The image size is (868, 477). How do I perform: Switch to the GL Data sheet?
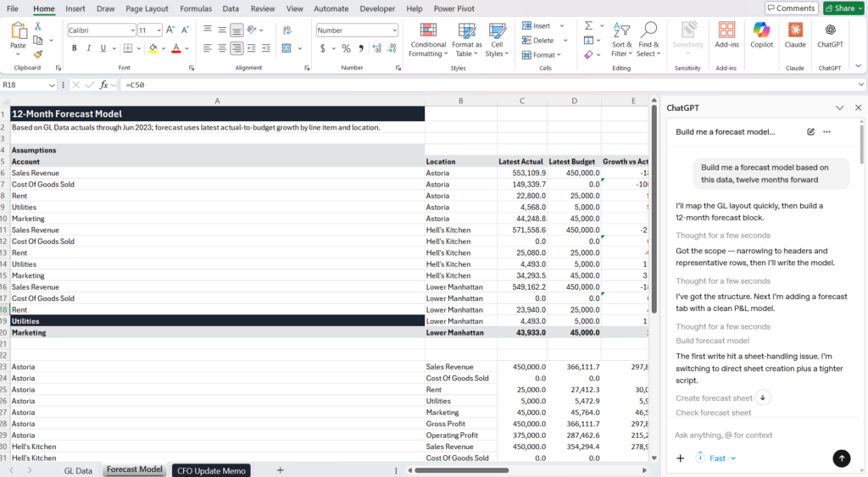[x=78, y=470]
